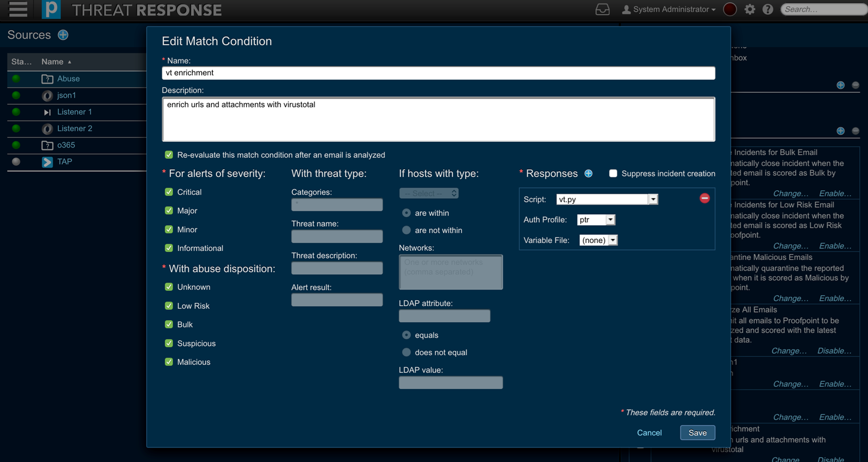Viewport: 868px width, 462px height.
Task: Click the upper plus icon in right panel
Action: click(841, 85)
